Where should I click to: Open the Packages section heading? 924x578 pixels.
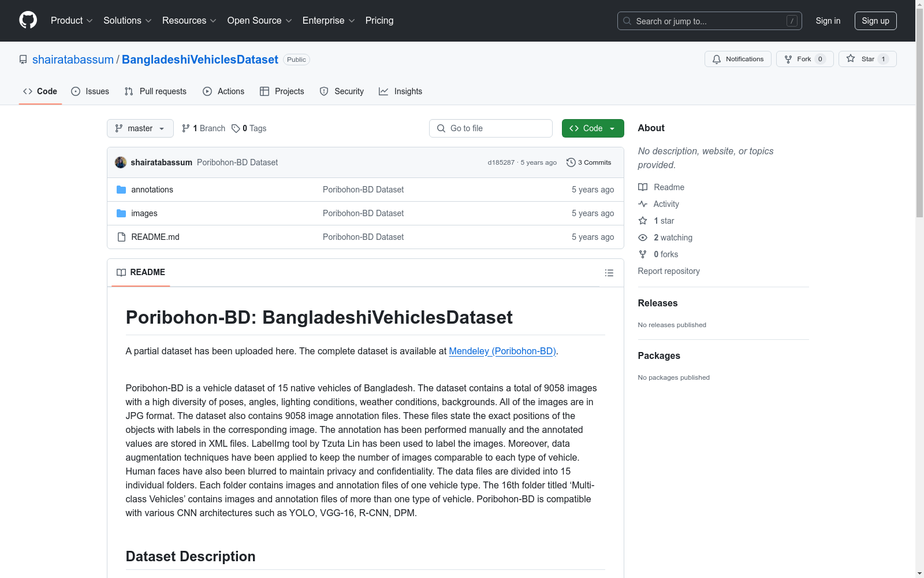[659, 355]
